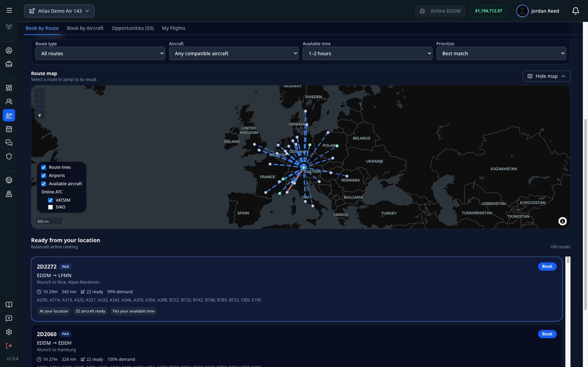Switch to Book by Route tab

click(x=42, y=28)
